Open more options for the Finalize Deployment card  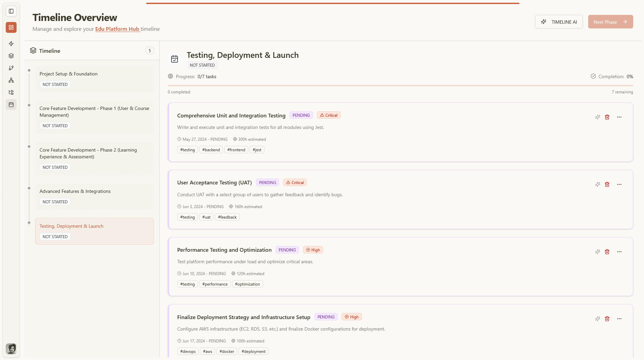[619, 319]
